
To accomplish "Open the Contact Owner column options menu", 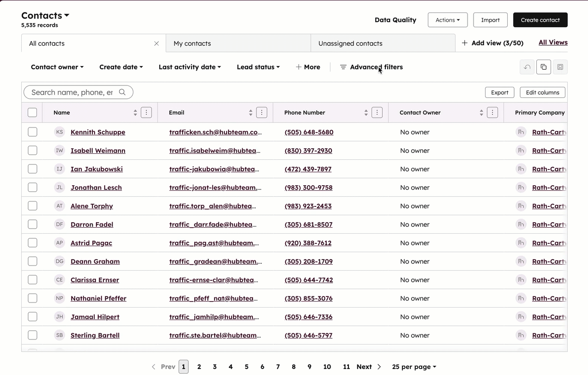I will click(x=492, y=113).
